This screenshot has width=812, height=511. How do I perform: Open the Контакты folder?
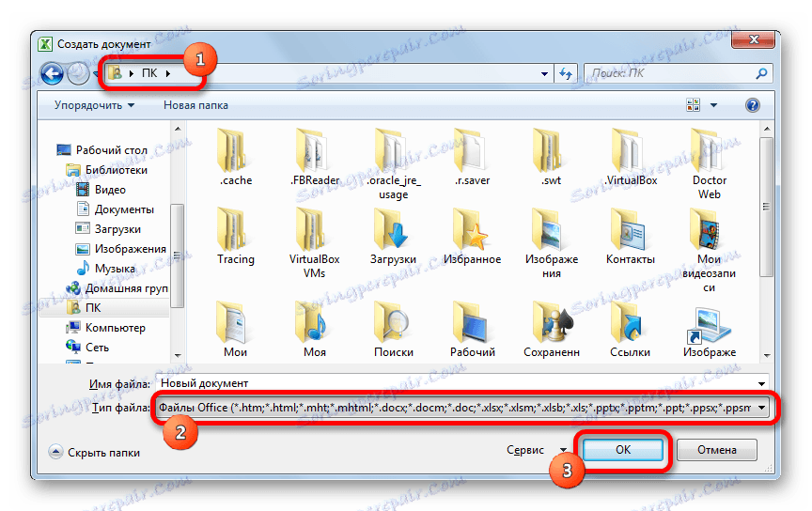[631, 237]
